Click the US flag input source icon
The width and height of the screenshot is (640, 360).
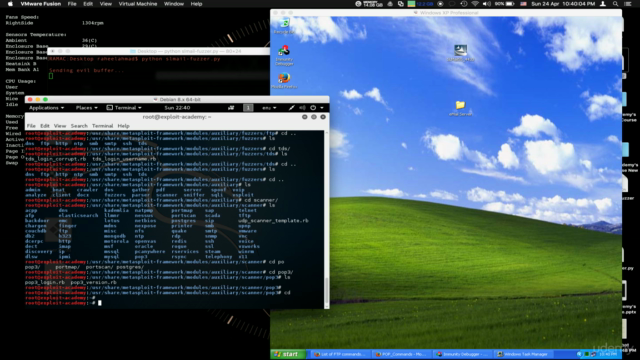click(x=523, y=4)
